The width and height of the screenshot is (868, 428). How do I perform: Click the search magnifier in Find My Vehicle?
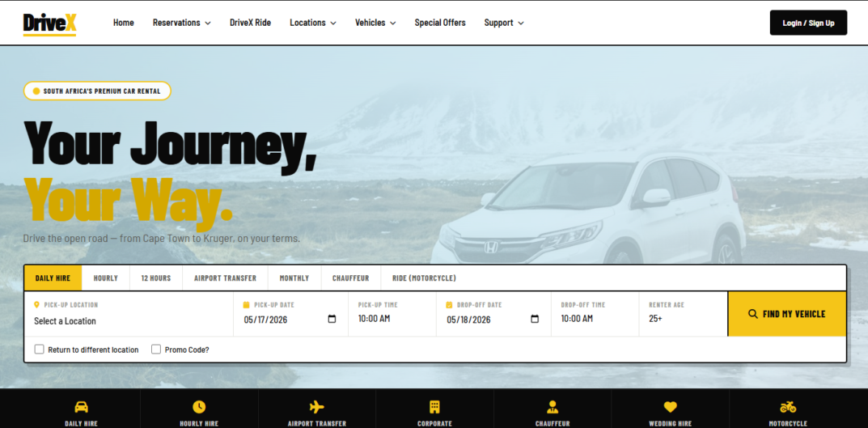pyautogui.click(x=753, y=314)
